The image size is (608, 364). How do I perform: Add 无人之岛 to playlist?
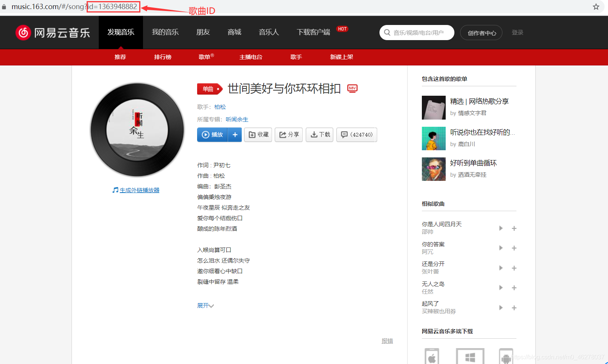(x=514, y=288)
